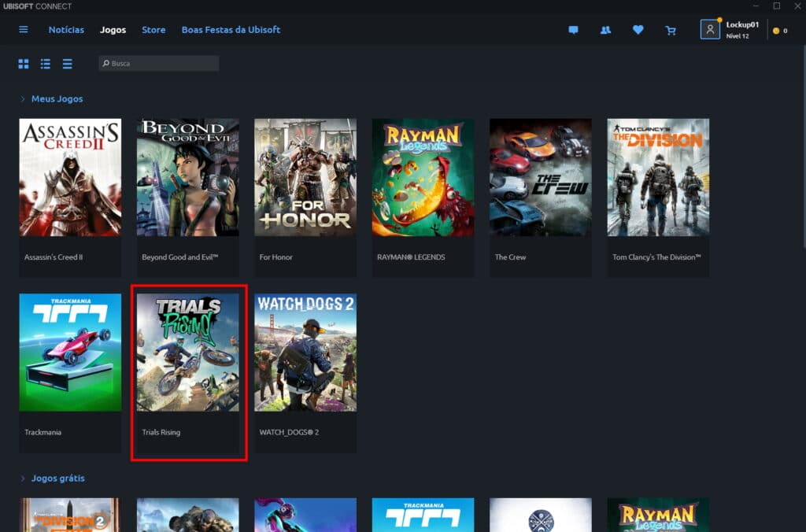Select the Trials Rising game cover
This screenshot has height=532, width=806.
(x=187, y=352)
